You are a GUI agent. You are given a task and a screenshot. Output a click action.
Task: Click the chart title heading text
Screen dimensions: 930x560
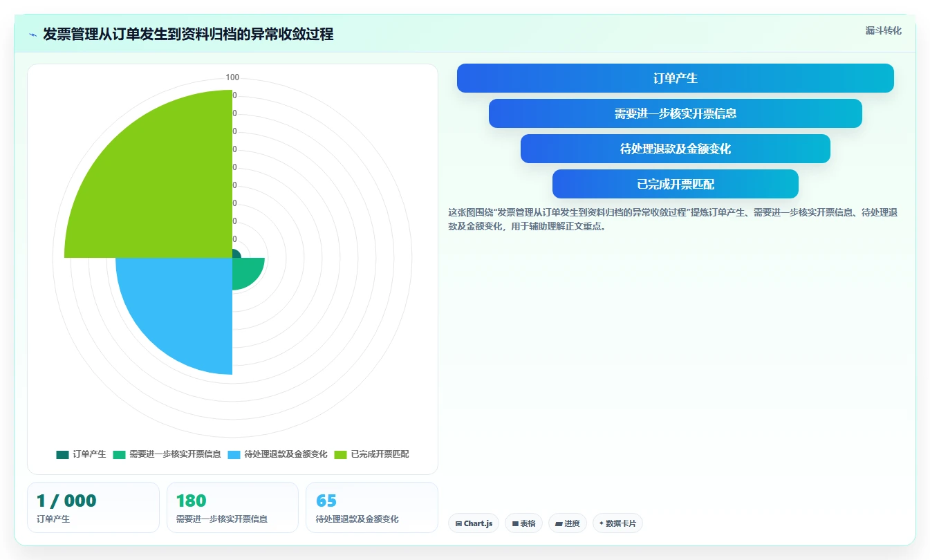pyautogui.click(x=188, y=35)
